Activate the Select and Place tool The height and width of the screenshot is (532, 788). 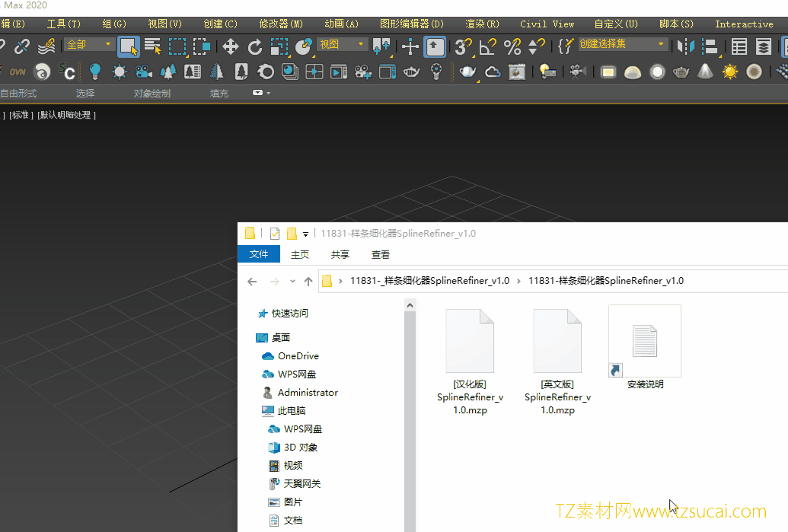304,46
